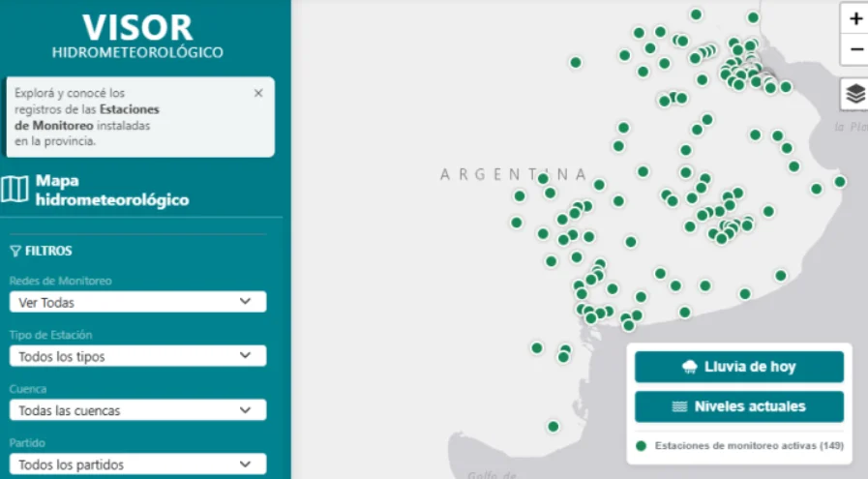Click the 'FILTROS' heading text

point(48,251)
